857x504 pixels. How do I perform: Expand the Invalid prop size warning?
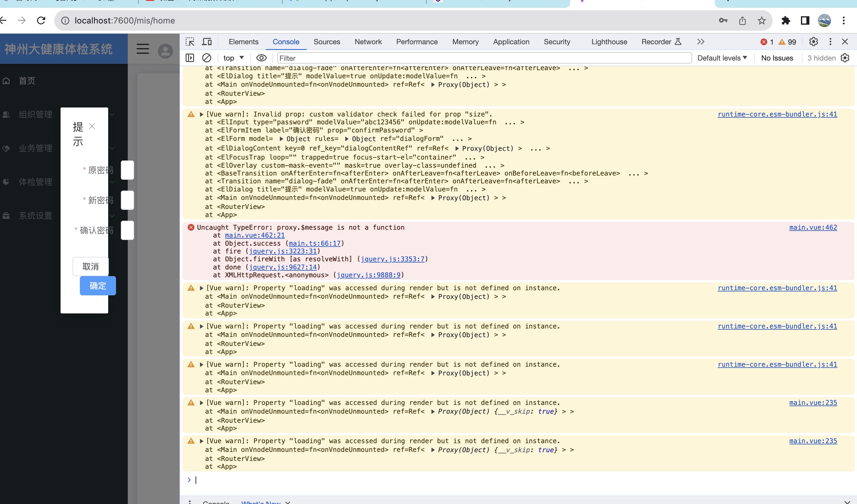point(201,114)
